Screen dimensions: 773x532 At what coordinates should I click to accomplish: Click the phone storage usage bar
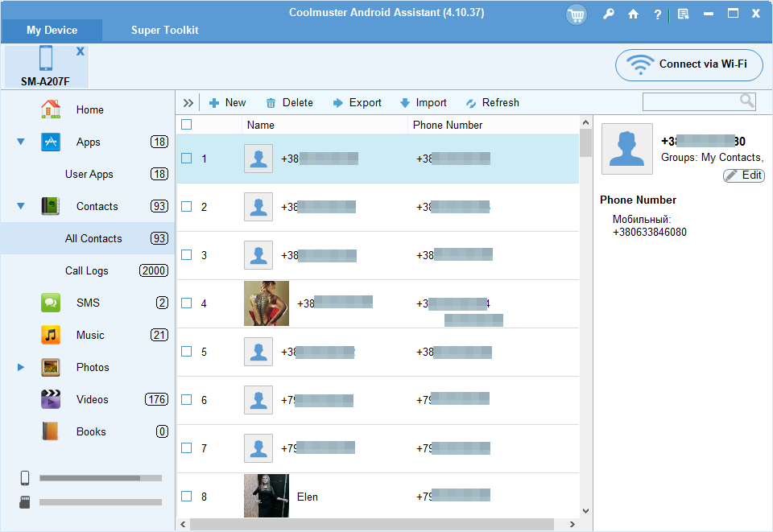[101, 478]
